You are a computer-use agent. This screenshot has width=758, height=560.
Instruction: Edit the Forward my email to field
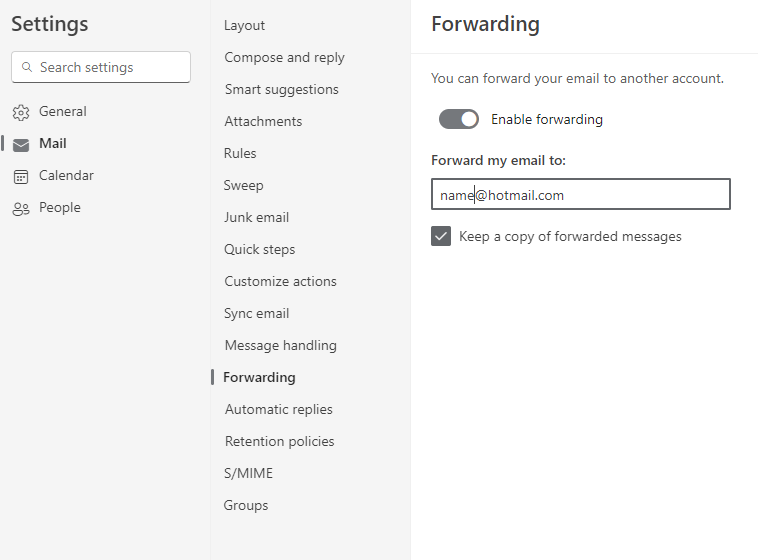[x=581, y=194]
